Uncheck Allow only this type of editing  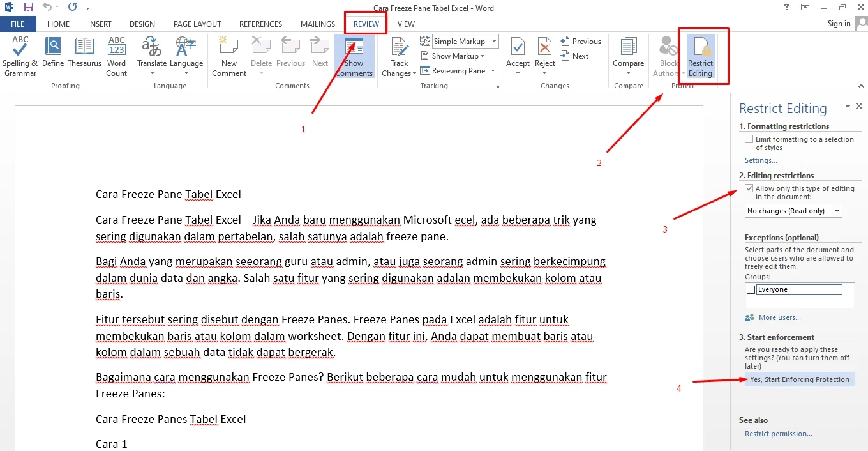coord(749,188)
